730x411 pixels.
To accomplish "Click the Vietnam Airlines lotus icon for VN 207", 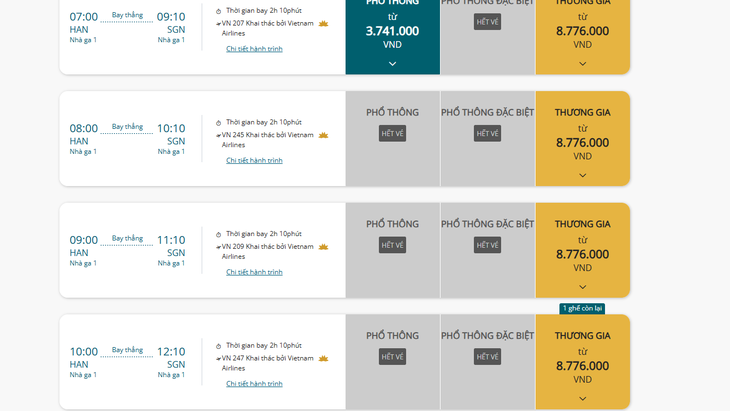I will tap(323, 24).
